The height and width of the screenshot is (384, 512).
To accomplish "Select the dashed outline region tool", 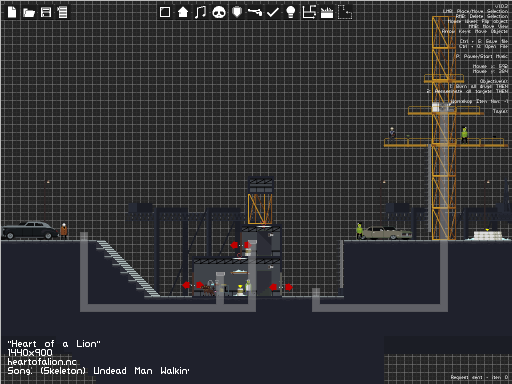I will (x=345, y=12).
